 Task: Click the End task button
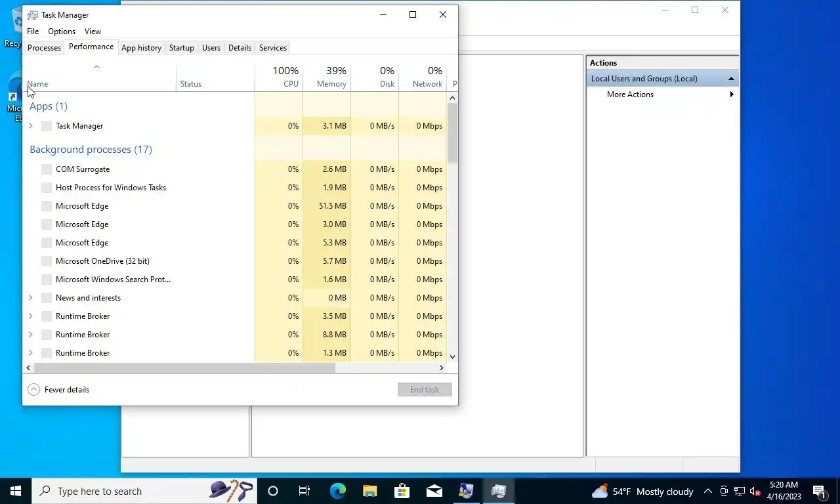[x=425, y=390]
